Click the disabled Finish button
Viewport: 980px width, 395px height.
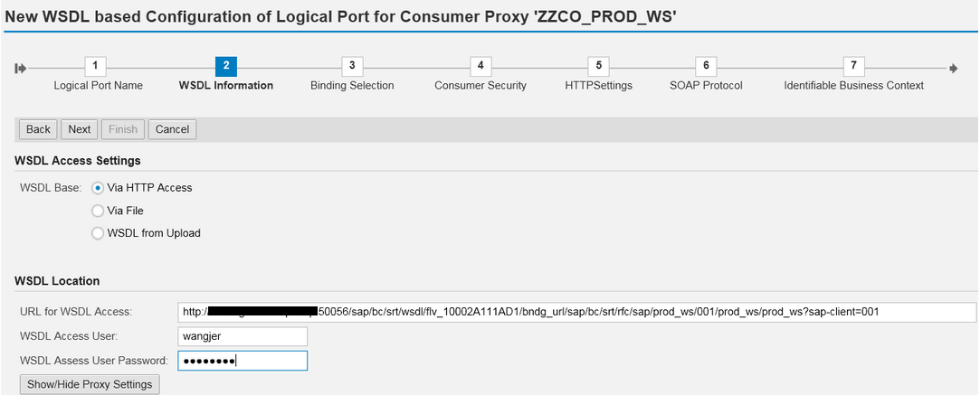point(123,129)
